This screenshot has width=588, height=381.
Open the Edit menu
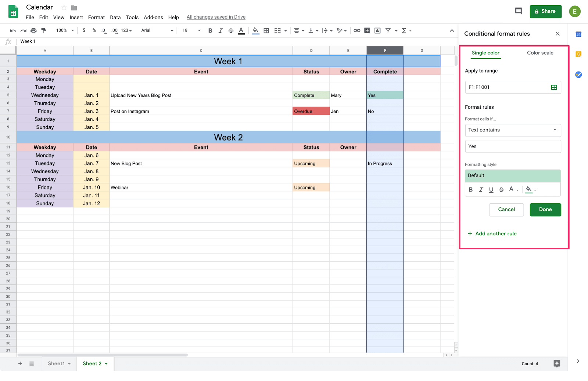[44, 17]
